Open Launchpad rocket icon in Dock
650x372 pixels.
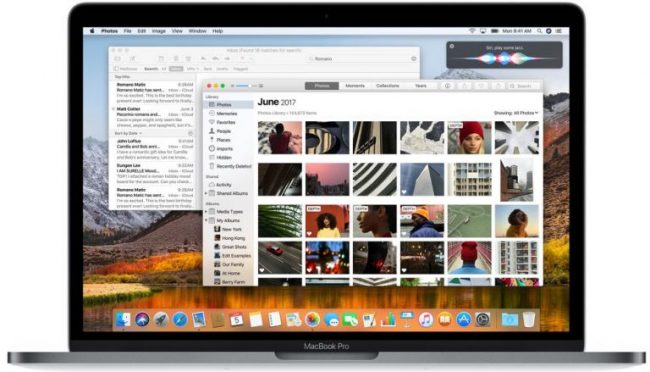(x=161, y=319)
